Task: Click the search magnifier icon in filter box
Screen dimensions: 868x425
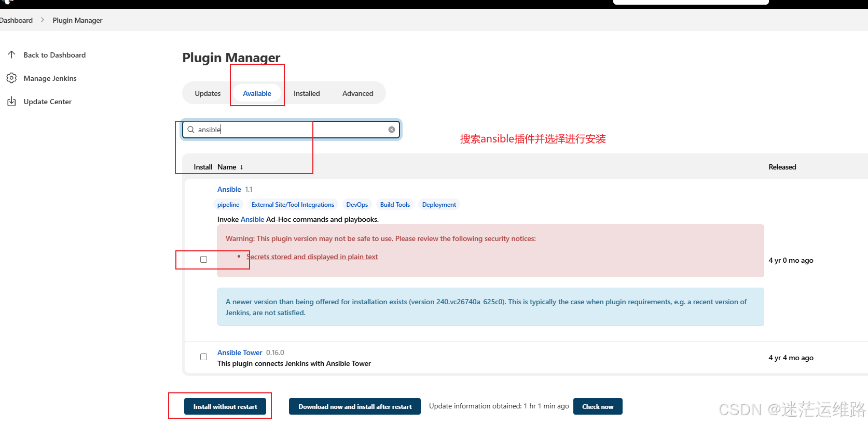Action: coord(191,130)
